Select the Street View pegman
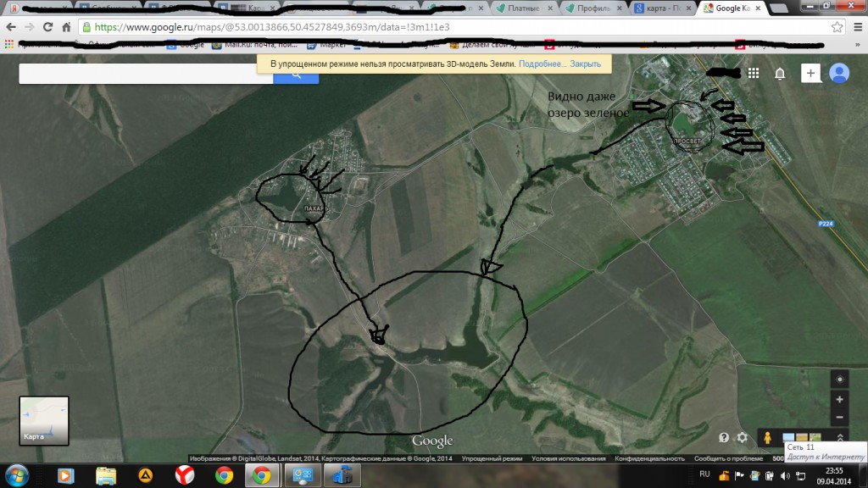Screen dimensions: 868x488 (x=767, y=438)
